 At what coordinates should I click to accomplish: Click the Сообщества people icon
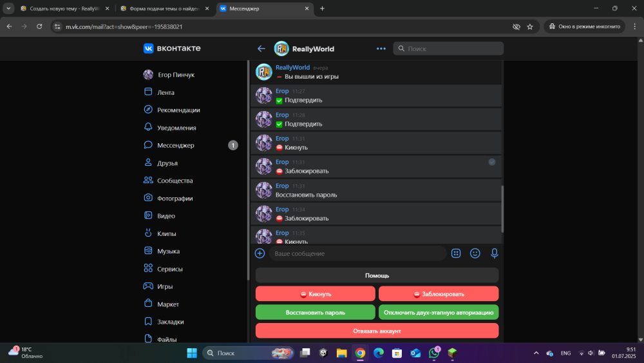(148, 180)
